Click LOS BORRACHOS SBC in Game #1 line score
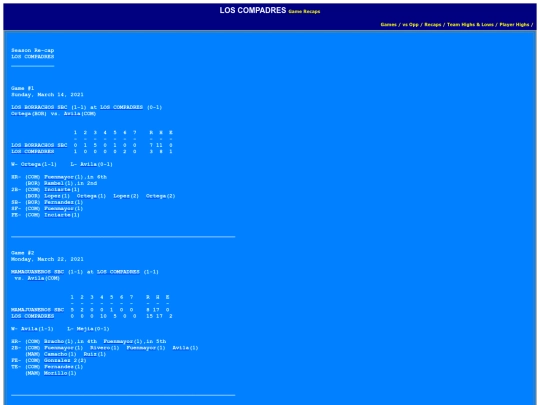Image resolution: width=540 pixels, height=405 pixels. click(39, 145)
